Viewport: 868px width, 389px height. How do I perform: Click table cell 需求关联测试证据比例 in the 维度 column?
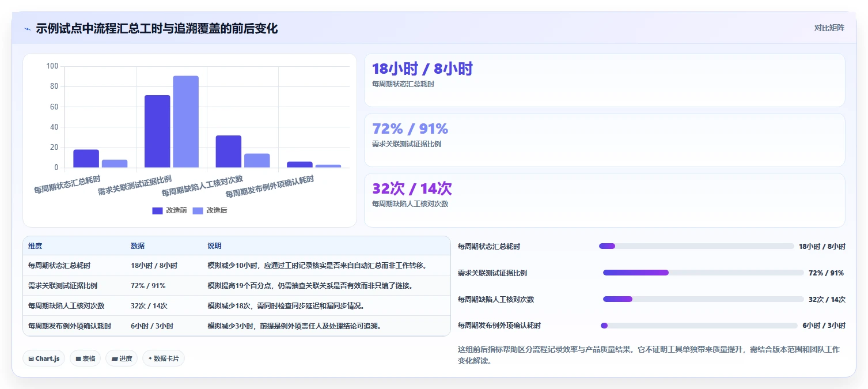(x=63, y=286)
